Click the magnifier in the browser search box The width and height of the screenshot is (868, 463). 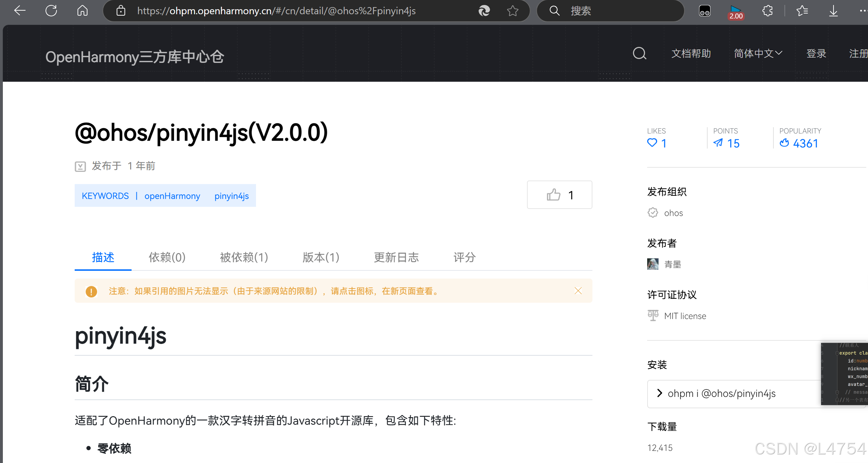554,11
